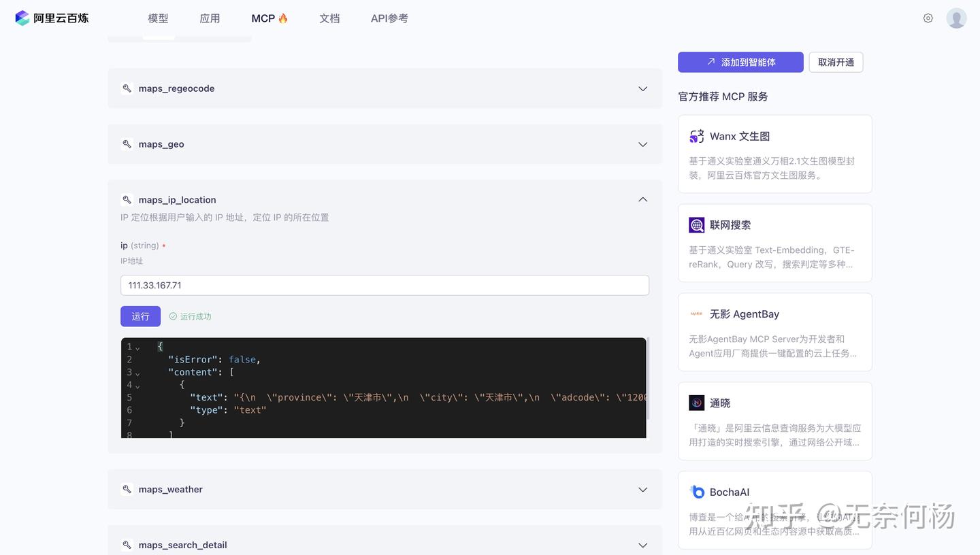Click the BochaAI service icon

coord(696,492)
